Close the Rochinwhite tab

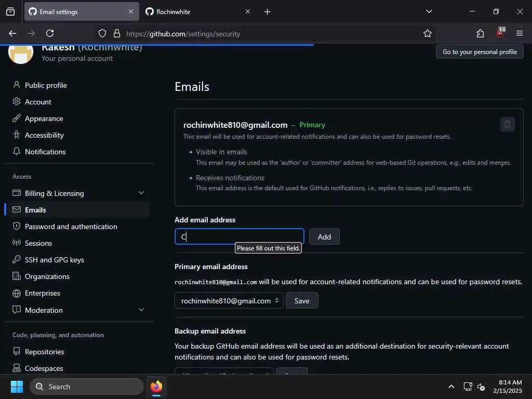(x=248, y=11)
